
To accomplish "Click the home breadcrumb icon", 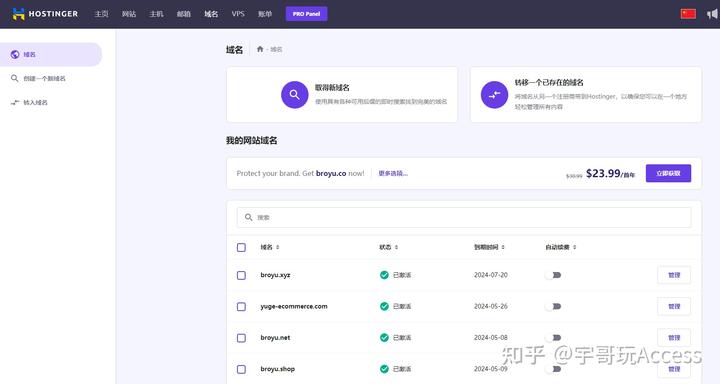I will click(260, 49).
